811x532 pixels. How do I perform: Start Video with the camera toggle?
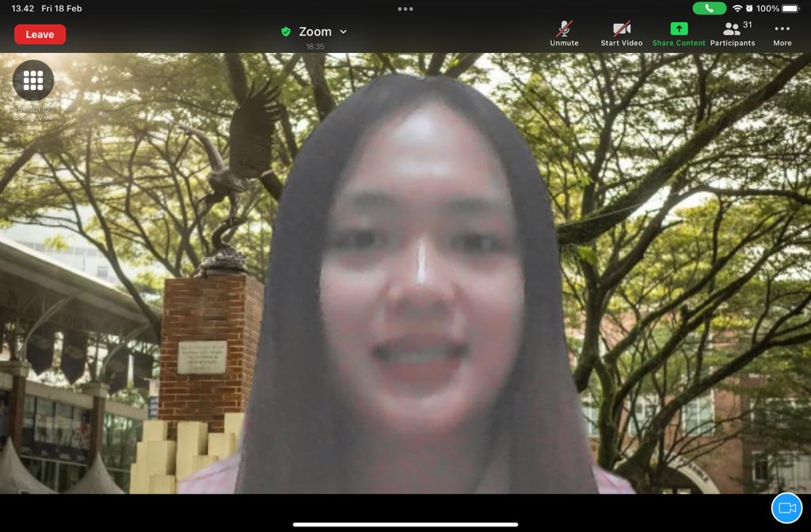(x=621, y=32)
